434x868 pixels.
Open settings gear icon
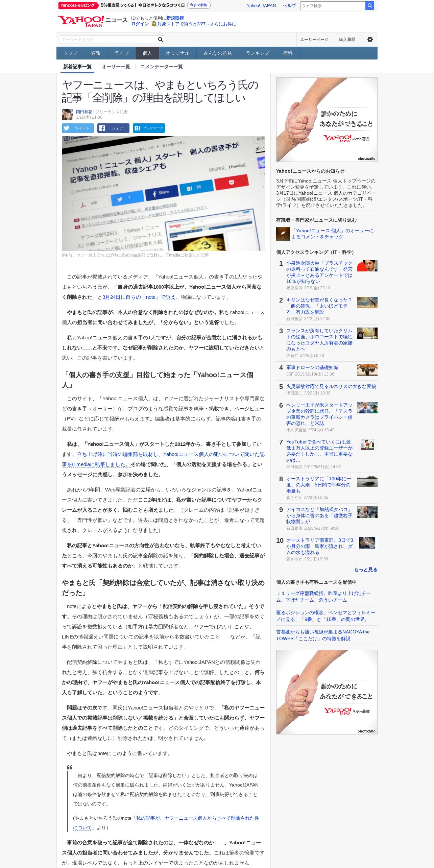pyautogui.click(x=370, y=40)
